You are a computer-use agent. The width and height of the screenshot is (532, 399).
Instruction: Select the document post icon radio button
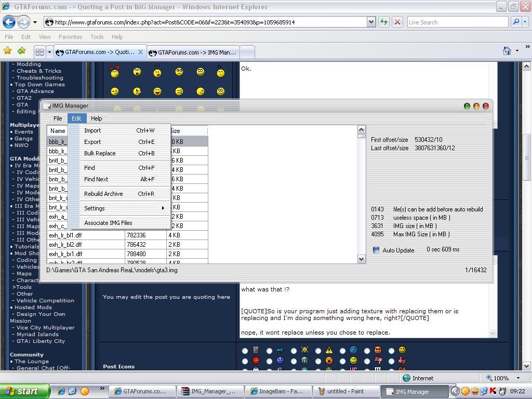[x=245, y=351]
